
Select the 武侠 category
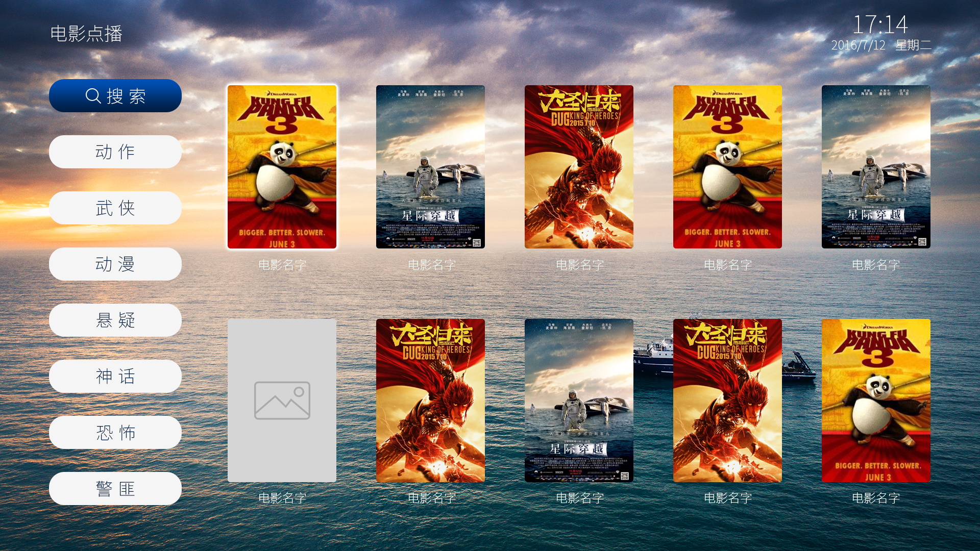coord(115,208)
